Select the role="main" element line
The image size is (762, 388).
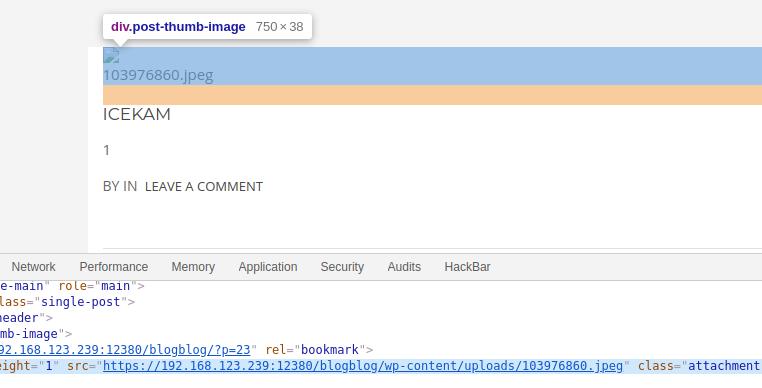[x=73, y=285]
